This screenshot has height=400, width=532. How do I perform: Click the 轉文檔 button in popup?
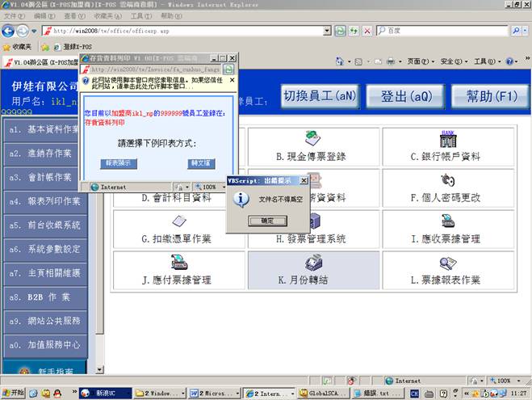point(199,163)
